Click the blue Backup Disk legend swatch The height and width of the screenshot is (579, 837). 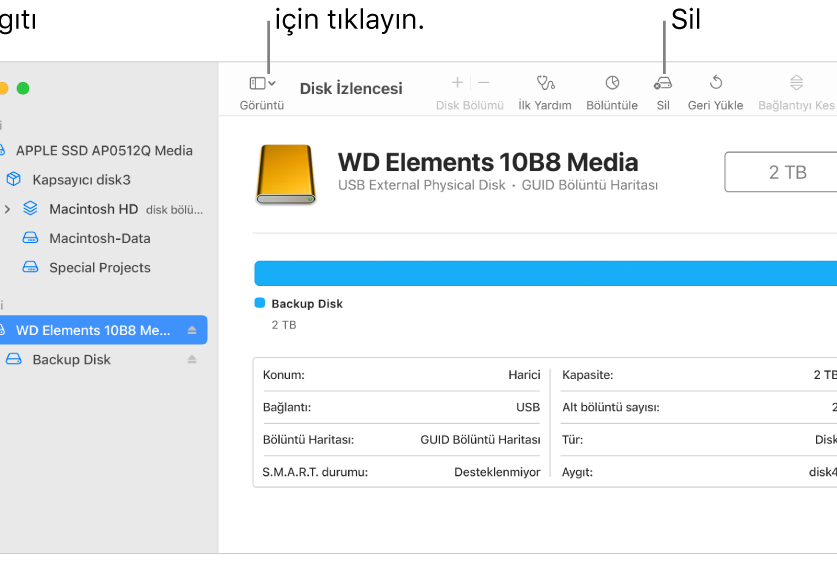(260, 303)
